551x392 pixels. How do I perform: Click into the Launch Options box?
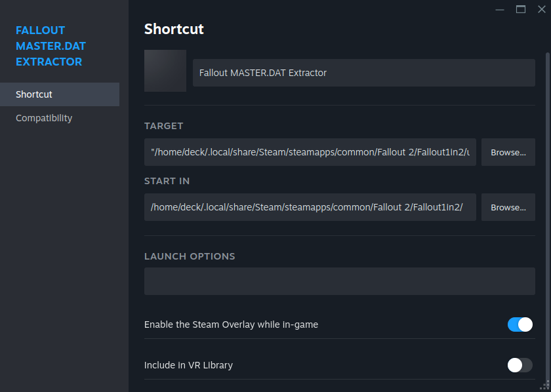pos(339,281)
